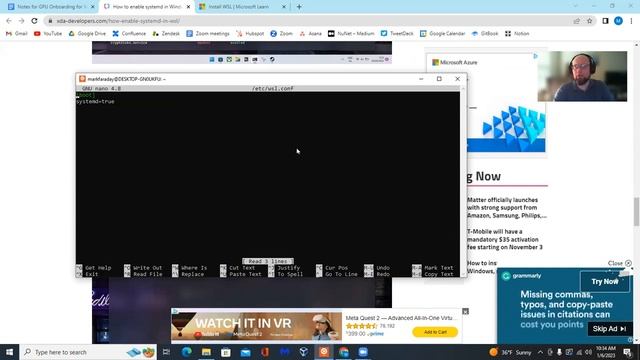The image size is (640, 360).
Task: Click the Ubuntu icon in terminal title bar
Action: pyautogui.click(x=82, y=79)
